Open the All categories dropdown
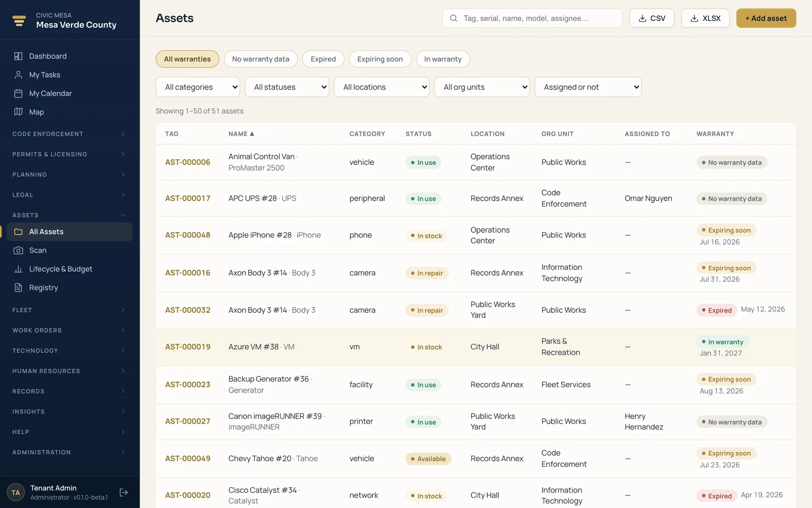The height and width of the screenshot is (508, 812). [x=198, y=87]
